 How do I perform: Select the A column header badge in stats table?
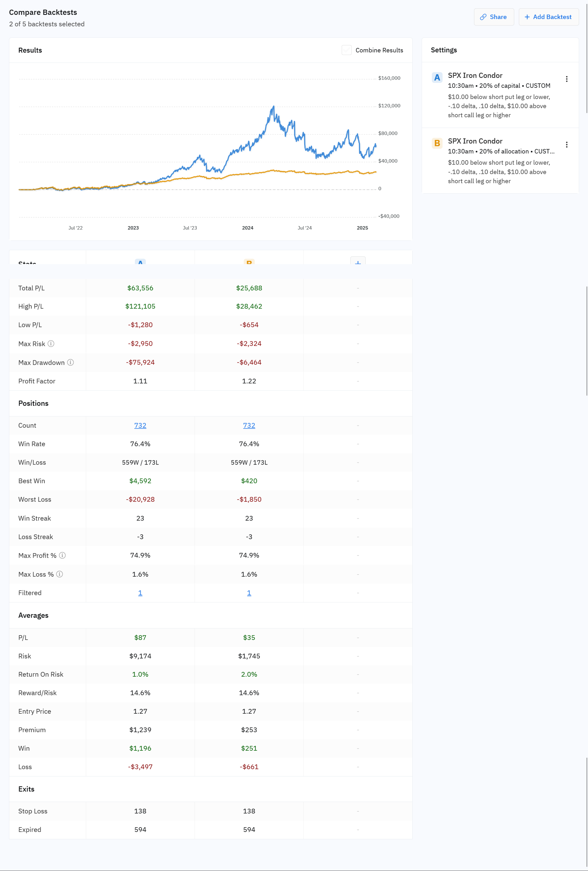coord(140,263)
